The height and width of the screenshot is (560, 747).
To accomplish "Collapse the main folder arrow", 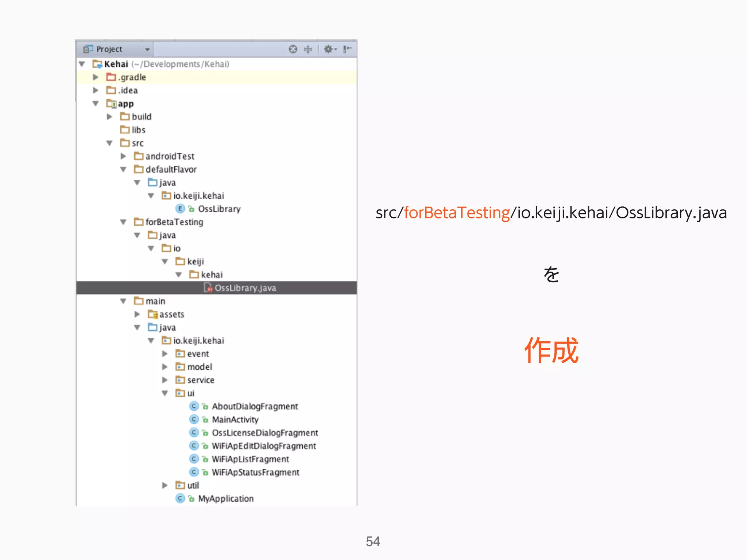I will click(124, 301).
